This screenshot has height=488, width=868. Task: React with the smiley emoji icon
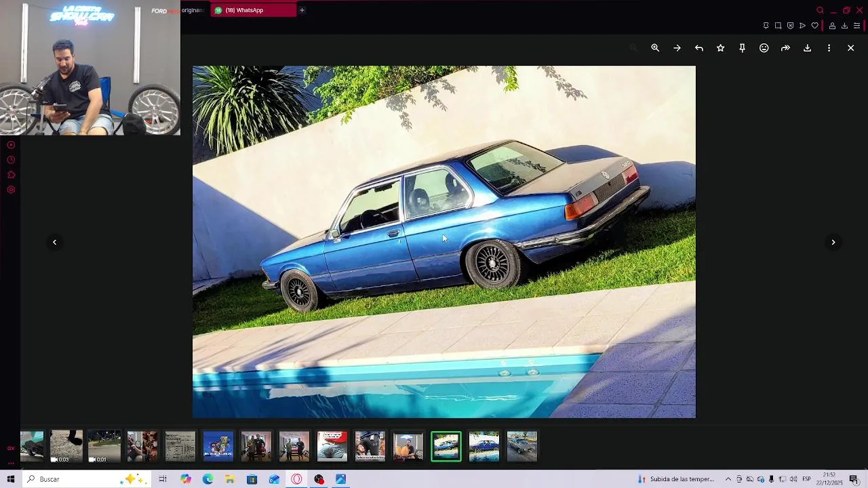click(x=764, y=48)
